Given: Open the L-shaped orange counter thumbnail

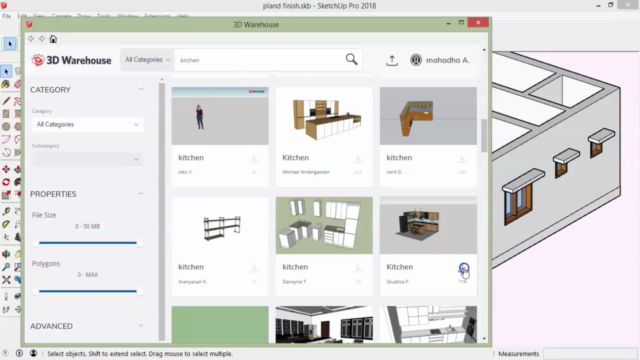Looking at the screenshot, I should click(428, 116).
